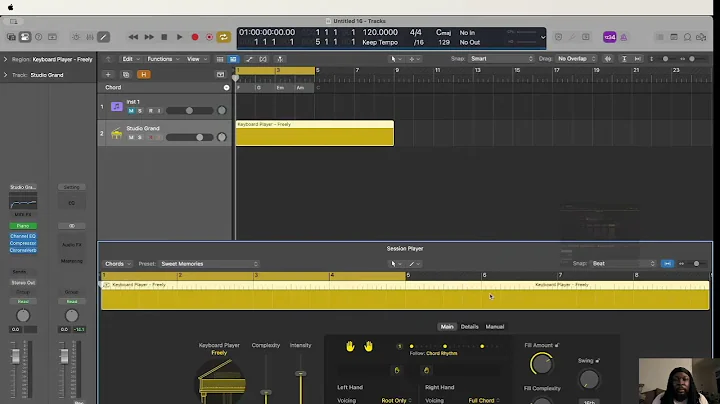Screen dimensions: 720x404
Task: Open the Drag No Overlap dropdown
Action: pos(576,59)
